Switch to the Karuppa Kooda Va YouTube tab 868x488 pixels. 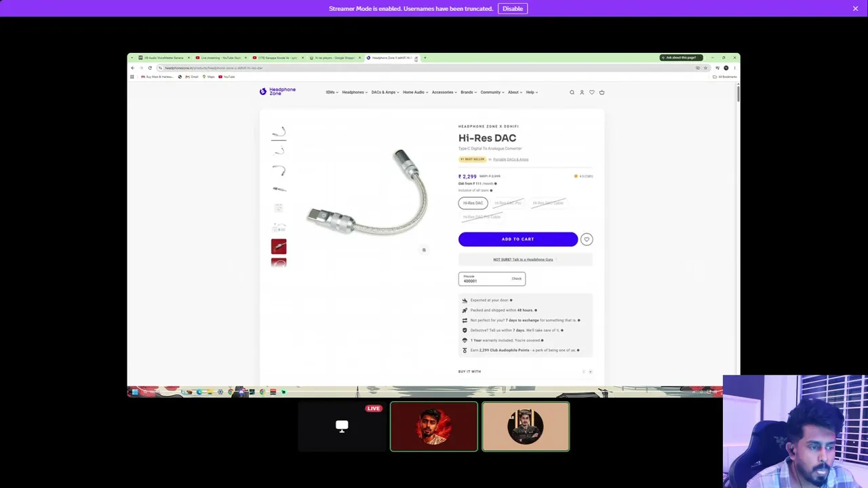click(278, 58)
